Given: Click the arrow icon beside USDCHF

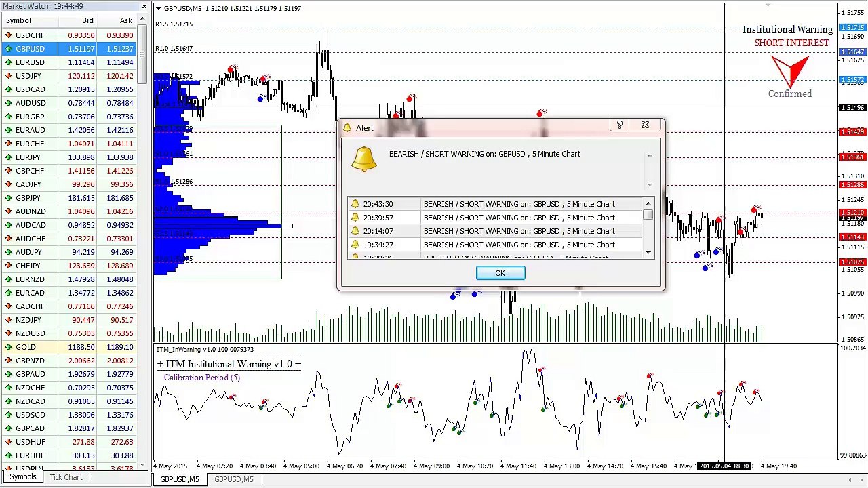Looking at the screenshot, I should tap(8, 35).
